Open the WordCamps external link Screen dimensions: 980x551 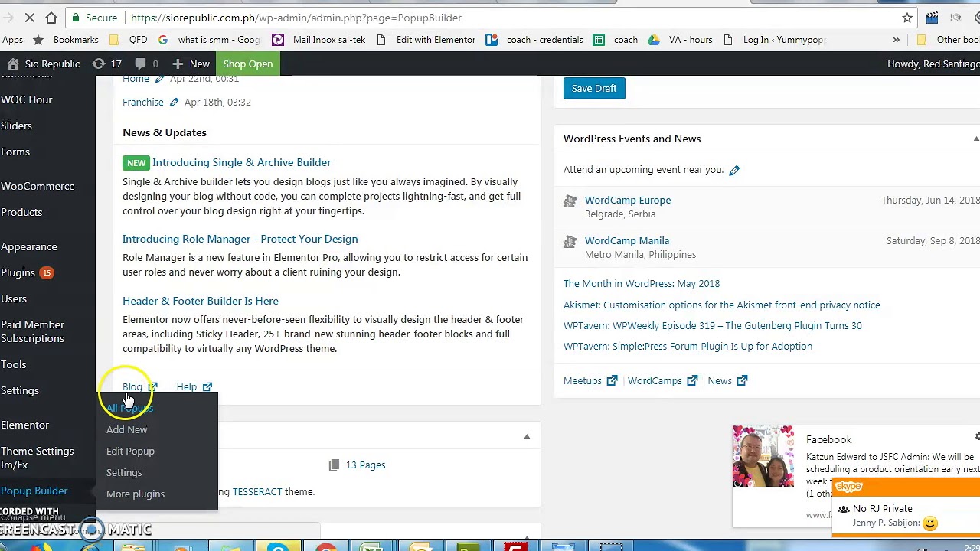(662, 380)
